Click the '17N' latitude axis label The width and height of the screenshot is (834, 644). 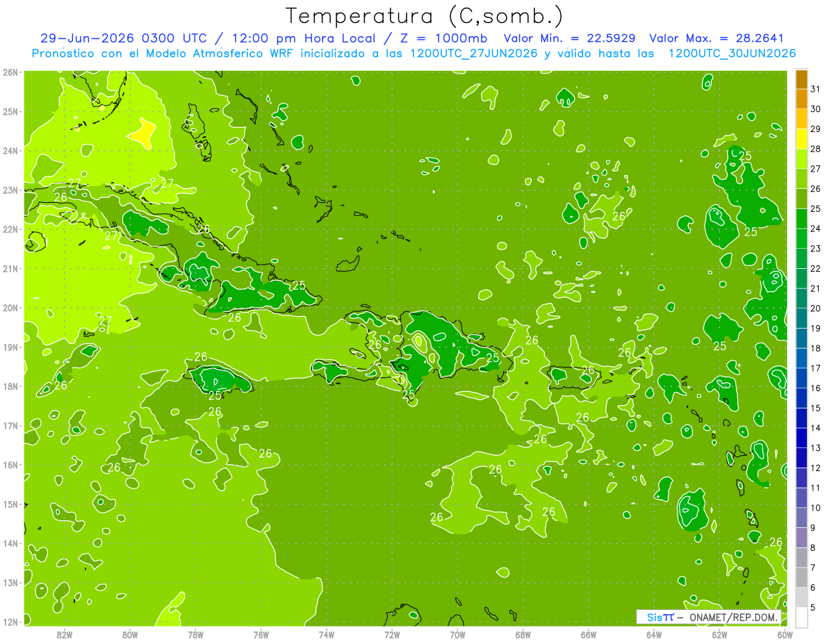(10, 425)
